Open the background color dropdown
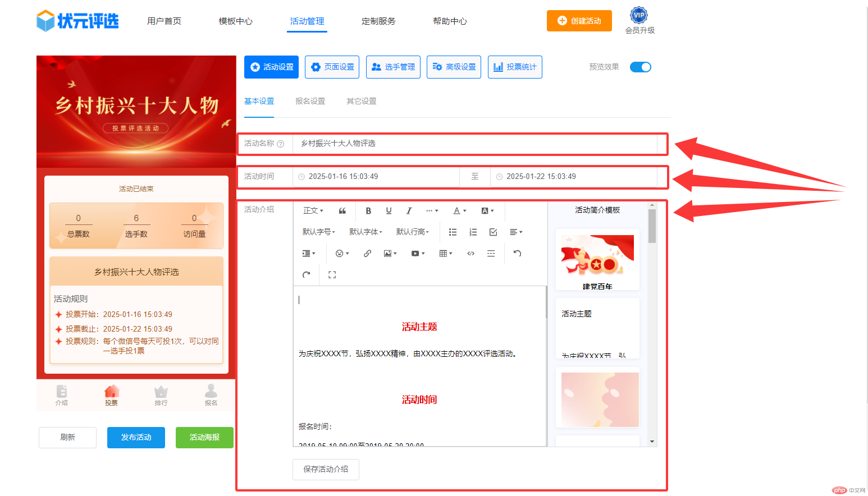This screenshot has height=496, width=868. click(487, 211)
